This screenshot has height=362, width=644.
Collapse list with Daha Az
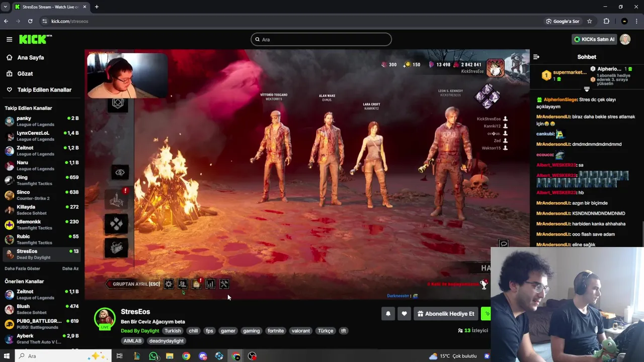tap(70, 268)
